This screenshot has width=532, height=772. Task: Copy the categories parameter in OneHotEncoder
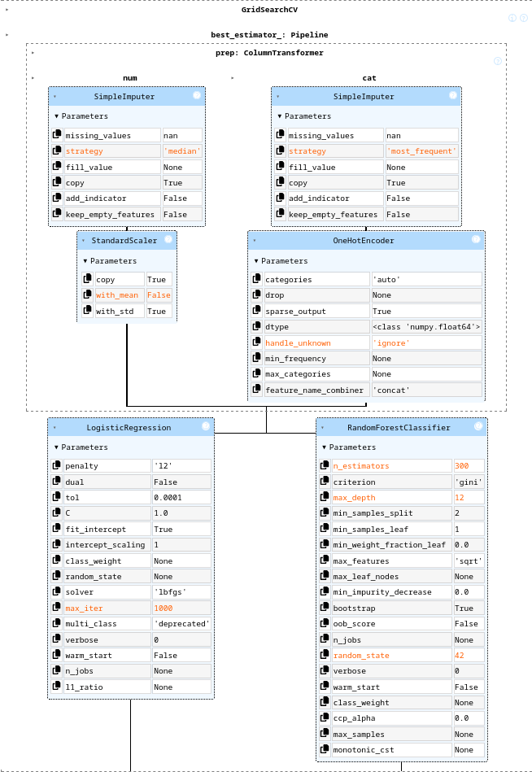(257, 280)
